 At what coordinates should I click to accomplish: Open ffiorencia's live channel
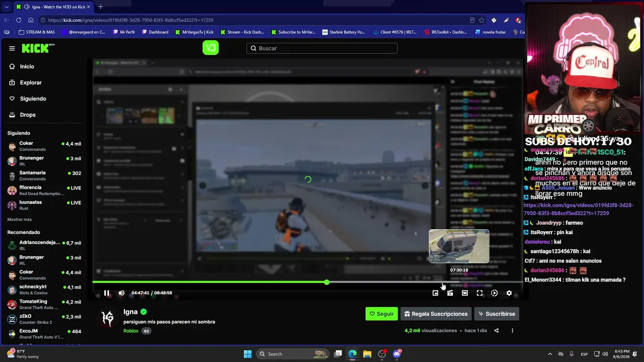click(x=44, y=191)
